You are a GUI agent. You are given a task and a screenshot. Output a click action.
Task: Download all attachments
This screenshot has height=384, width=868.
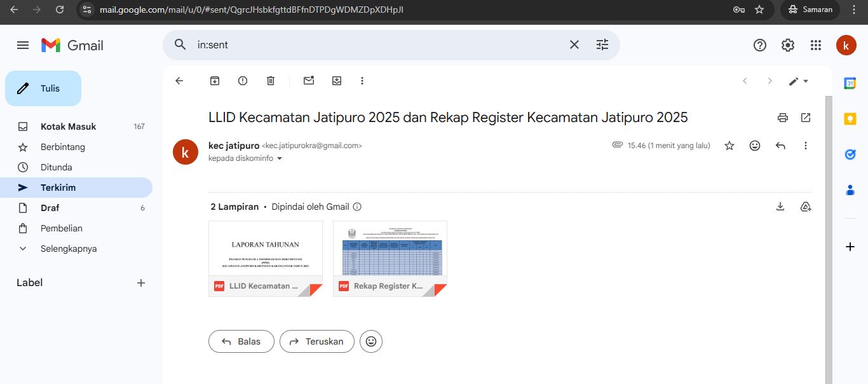point(780,207)
